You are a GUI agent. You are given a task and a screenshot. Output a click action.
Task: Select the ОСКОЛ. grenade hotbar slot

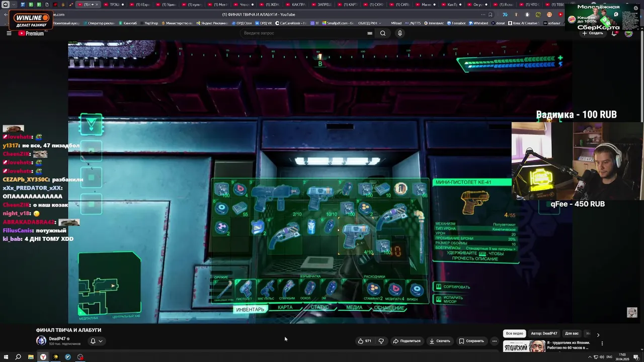click(x=309, y=289)
